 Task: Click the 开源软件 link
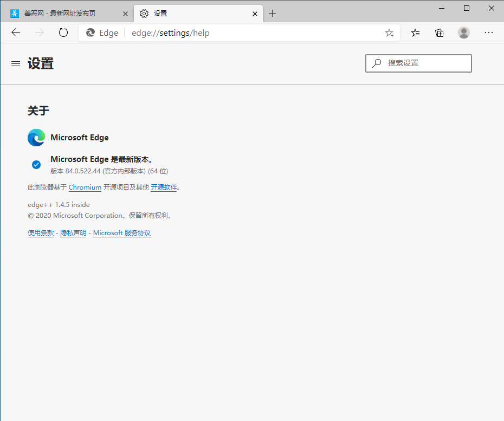point(164,187)
